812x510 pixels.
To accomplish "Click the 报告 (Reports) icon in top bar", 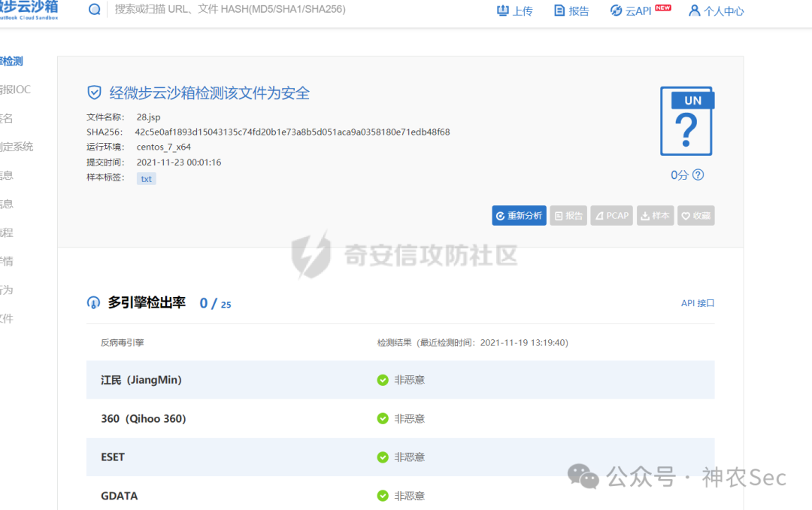I will [x=559, y=11].
